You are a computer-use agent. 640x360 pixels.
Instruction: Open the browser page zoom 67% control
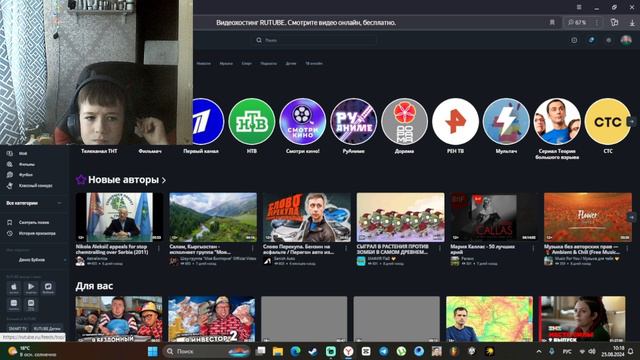tap(577, 22)
